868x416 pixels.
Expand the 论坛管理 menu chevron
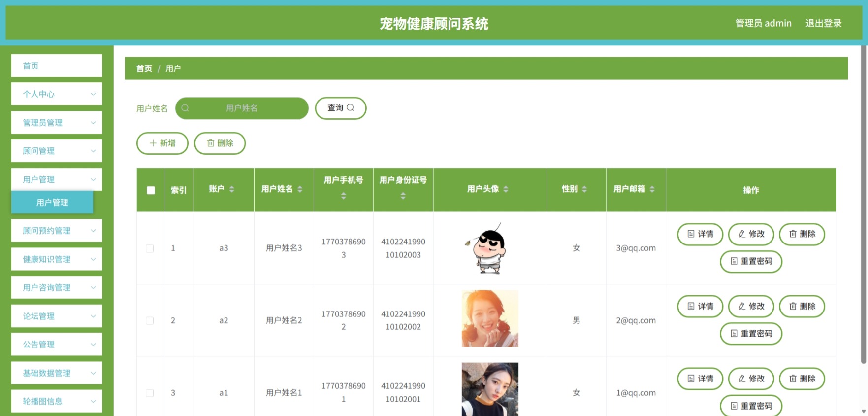pos(93,316)
